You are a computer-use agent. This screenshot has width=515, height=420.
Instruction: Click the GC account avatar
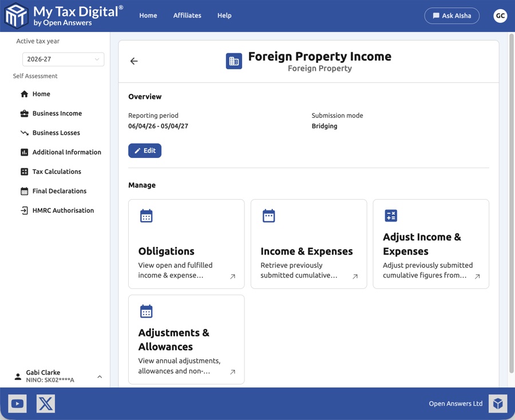point(500,16)
